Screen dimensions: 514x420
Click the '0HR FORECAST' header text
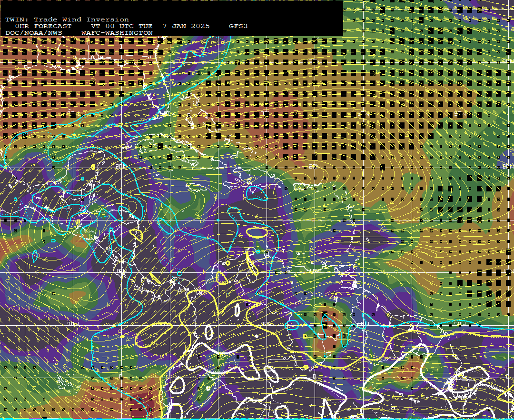[43, 26]
